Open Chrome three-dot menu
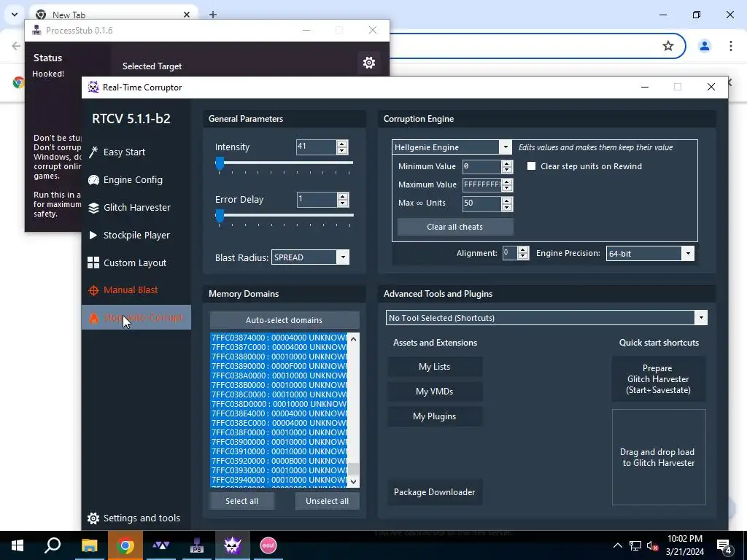The image size is (747, 560). point(730,46)
